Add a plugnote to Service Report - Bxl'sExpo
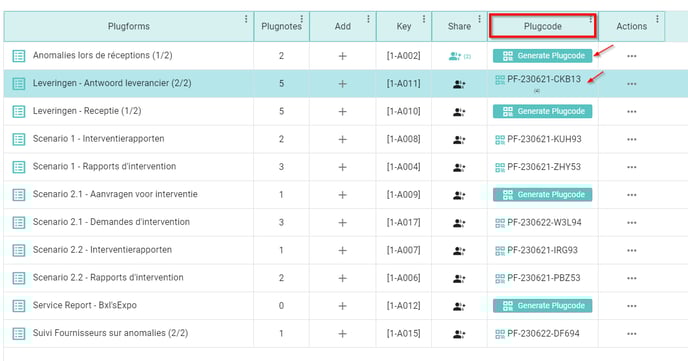 click(343, 306)
